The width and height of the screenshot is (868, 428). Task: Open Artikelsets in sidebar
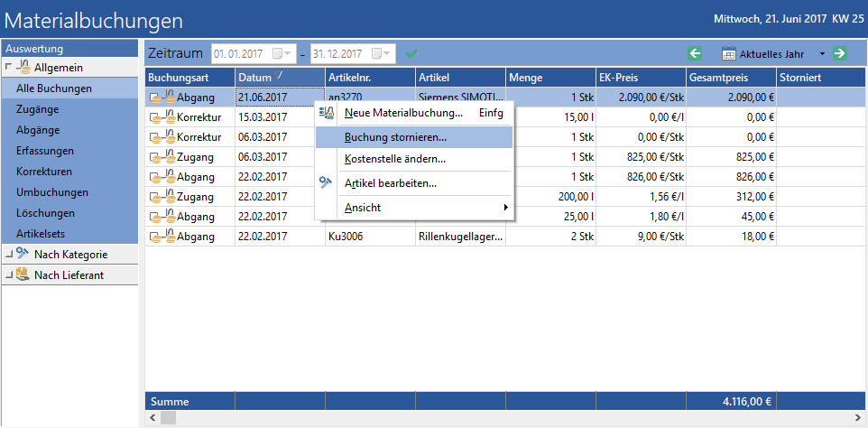click(69, 234)
